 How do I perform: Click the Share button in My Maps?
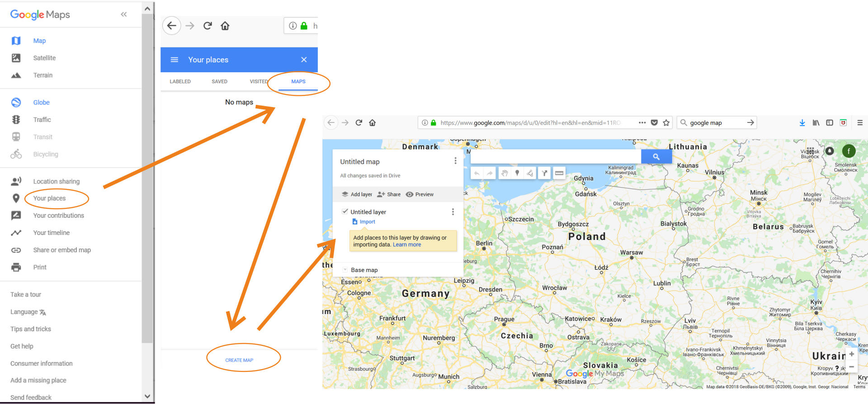tap(389, 194)
